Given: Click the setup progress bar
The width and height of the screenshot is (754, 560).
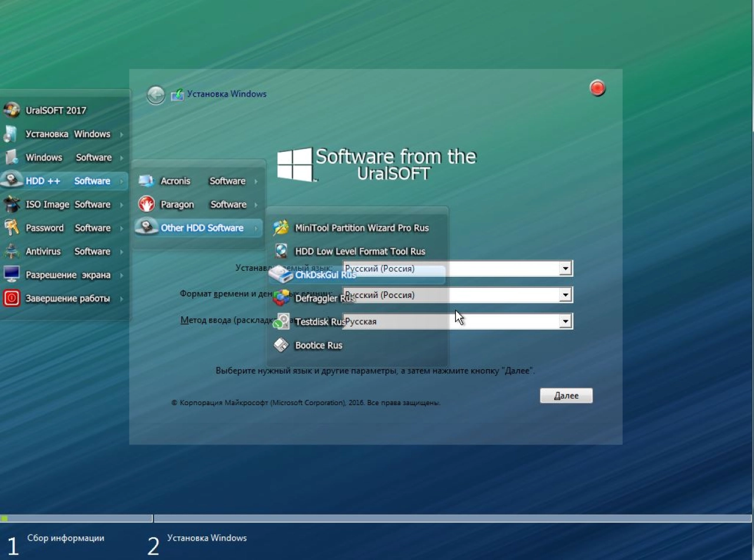Looking at the screenshot, I should click(376, 518).
